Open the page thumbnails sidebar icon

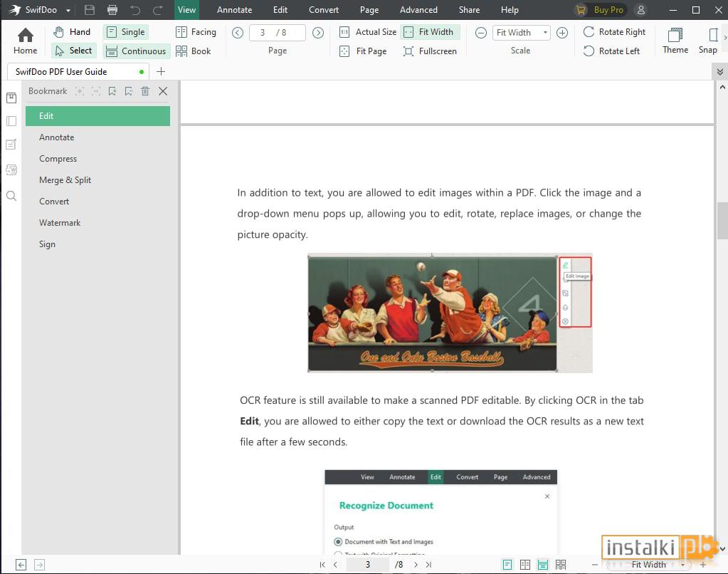(11, 121)
